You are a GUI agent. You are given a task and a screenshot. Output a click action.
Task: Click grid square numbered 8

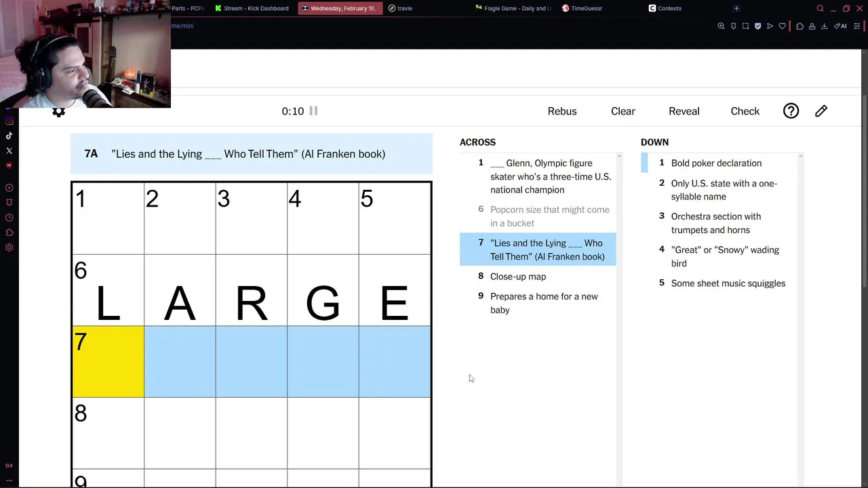tap(108, 433)
